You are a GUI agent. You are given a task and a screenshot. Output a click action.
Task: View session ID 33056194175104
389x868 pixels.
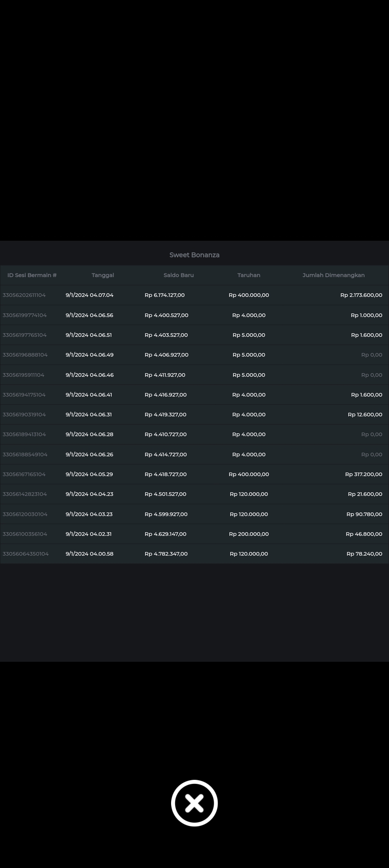(x=24, y=395)
